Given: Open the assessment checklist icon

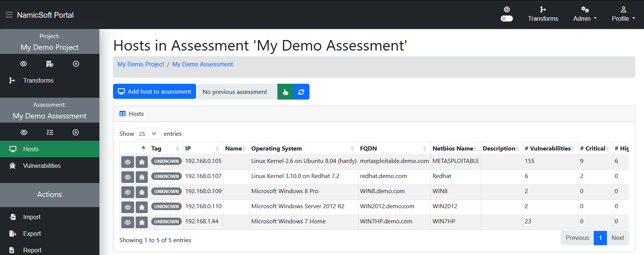Looking at the screenshot, I should pos(50,132).
